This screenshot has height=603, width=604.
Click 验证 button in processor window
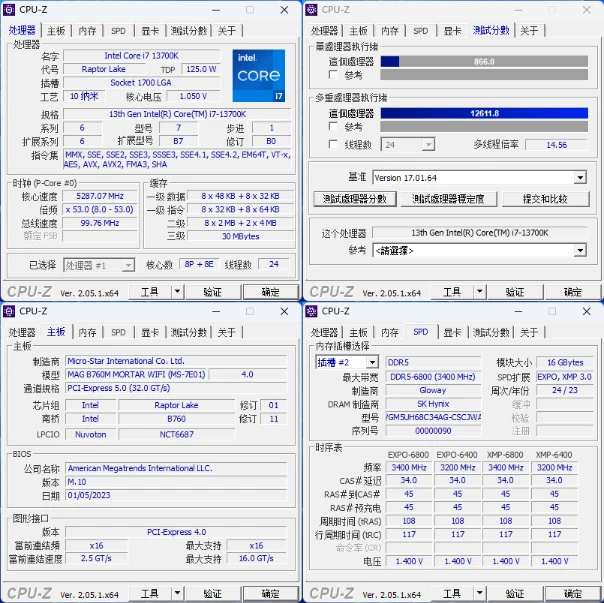tap(213, 292)
